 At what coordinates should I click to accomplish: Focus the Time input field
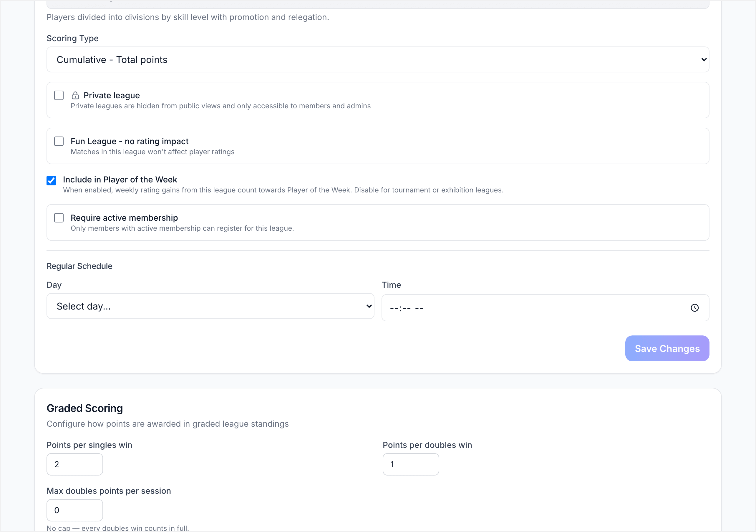point(545,308)
